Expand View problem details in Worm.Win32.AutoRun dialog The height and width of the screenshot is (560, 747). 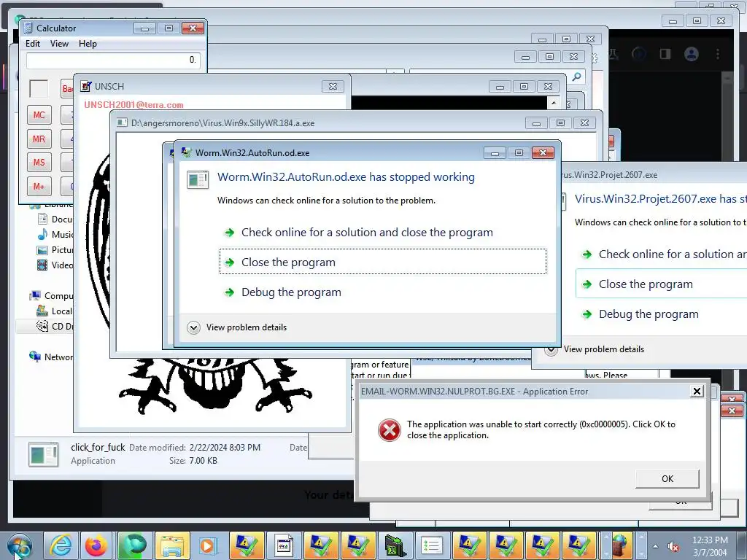coord(237,327)
